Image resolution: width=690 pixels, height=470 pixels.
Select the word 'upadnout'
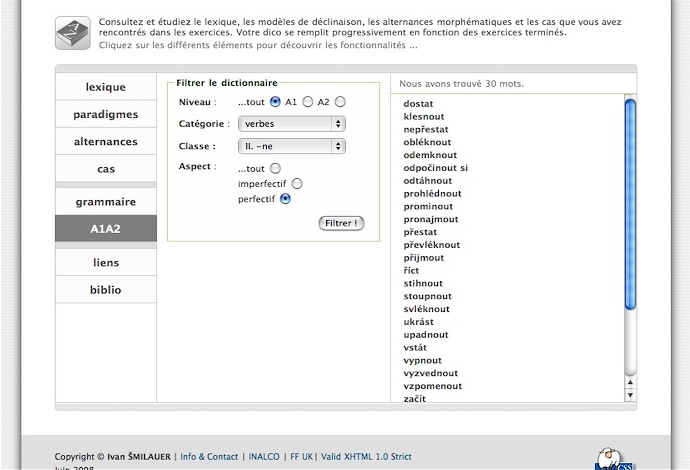[x=426, y=335]
